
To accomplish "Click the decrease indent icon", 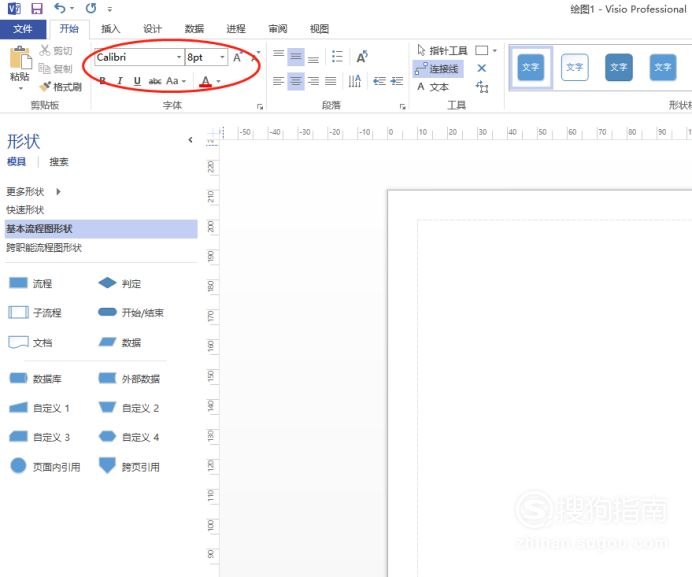I will point(379,81).
